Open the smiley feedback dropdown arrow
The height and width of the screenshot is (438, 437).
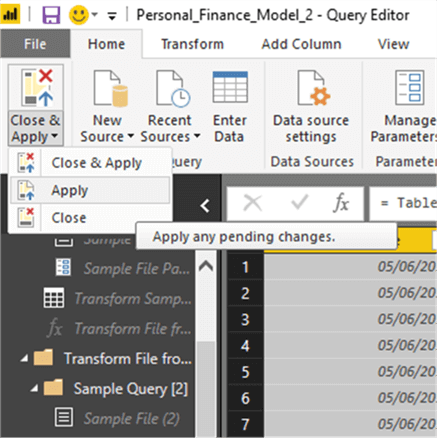coord(95,15)
